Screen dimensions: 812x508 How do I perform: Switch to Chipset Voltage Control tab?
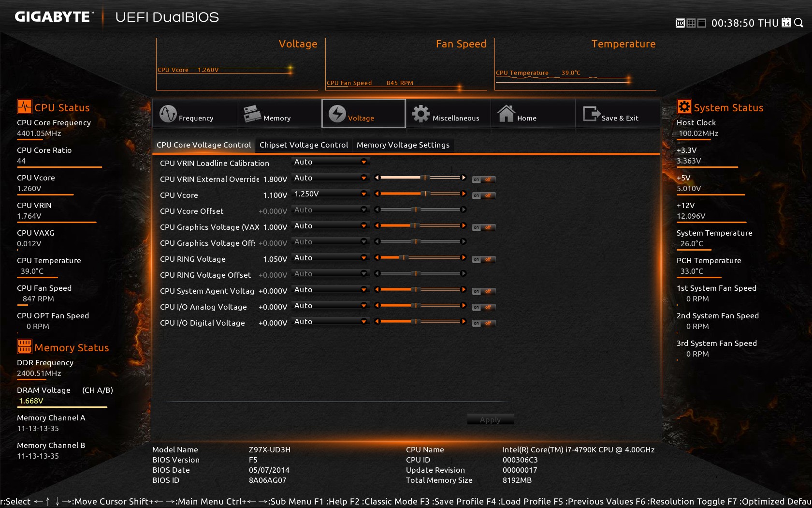click(x=304, y=145)
